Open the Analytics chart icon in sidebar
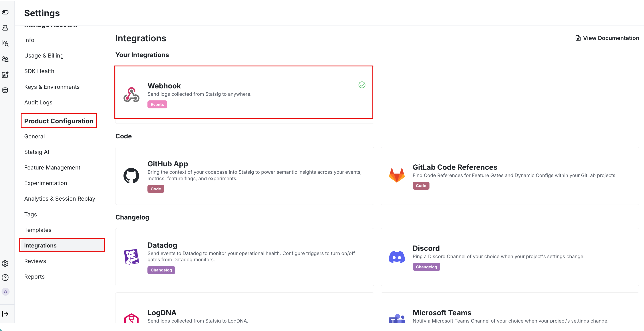 [x=5, y=44]
